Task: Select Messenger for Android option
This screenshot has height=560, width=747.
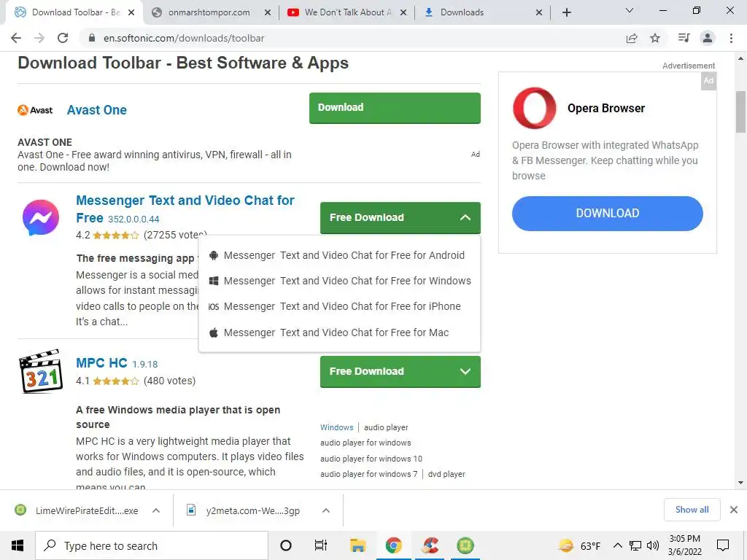Action: click(339, 255)
